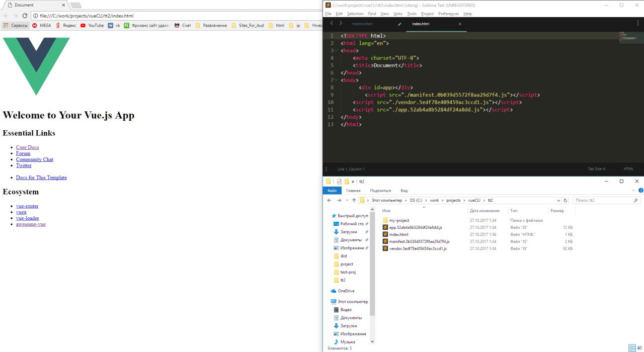The width and height of the screenshot is (644, 352).
Task: Click the Chrome address bar URL
Action: [87, 16]
